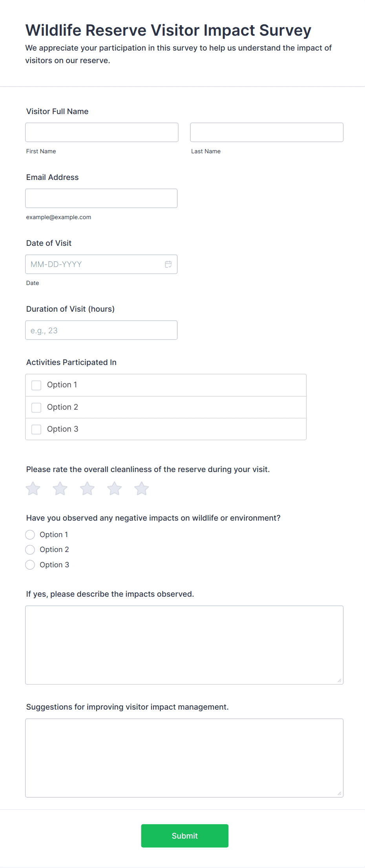This screenshot has height=868, width=365.
Task: Select Option 1 for negative impacts observed
Action: (x=30, y=535)
